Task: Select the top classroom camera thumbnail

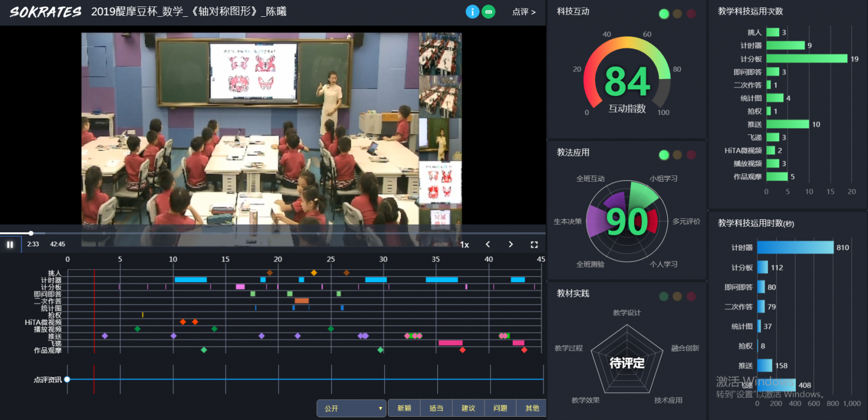Action: [440, 54]
